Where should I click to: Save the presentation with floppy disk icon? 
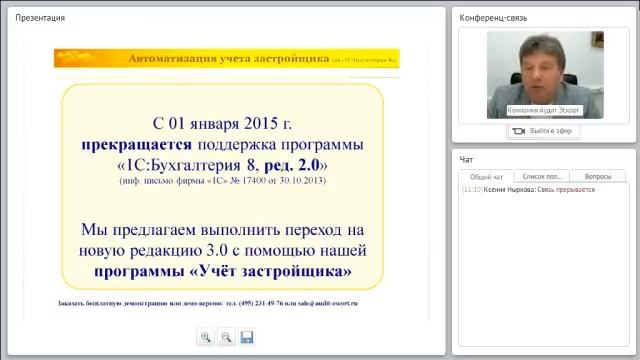point(247,337)
